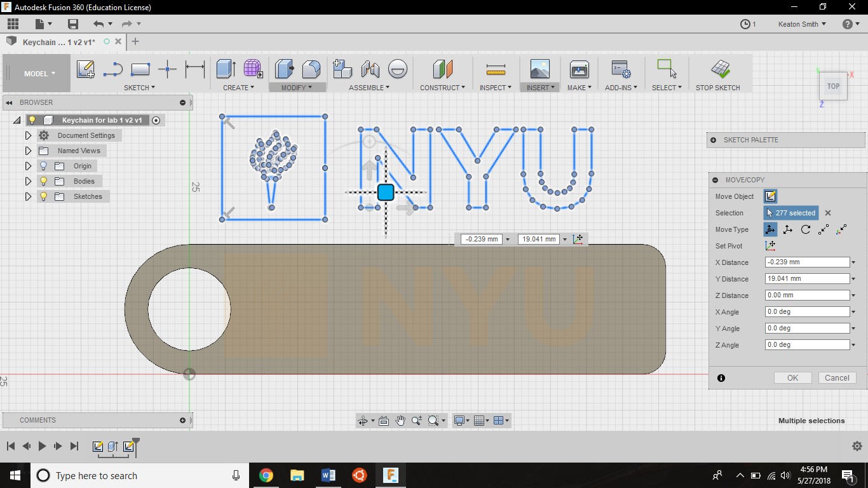Click the Insert image icon
868x488 pixels.
[x=539, y=69]
